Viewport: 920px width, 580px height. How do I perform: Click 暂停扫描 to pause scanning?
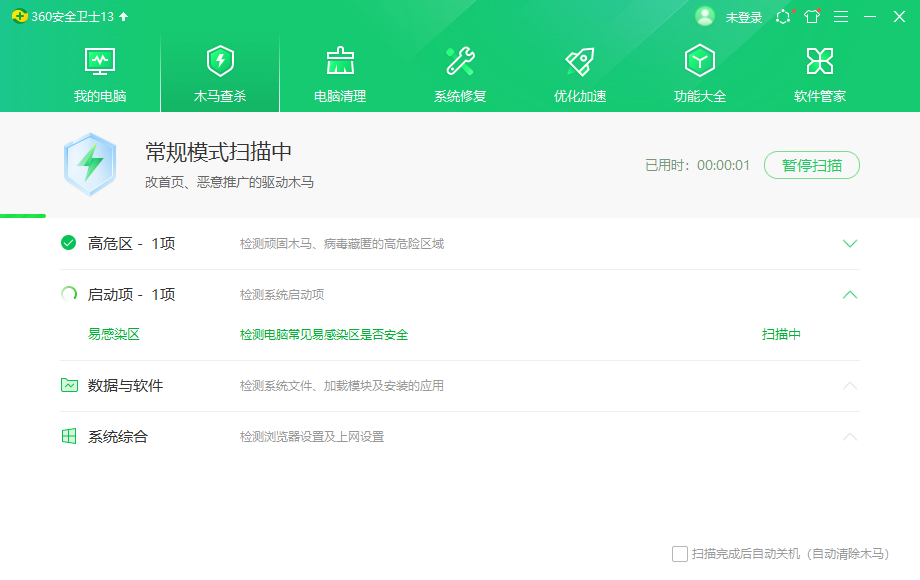pyautogui.click(x=811, y=165)
